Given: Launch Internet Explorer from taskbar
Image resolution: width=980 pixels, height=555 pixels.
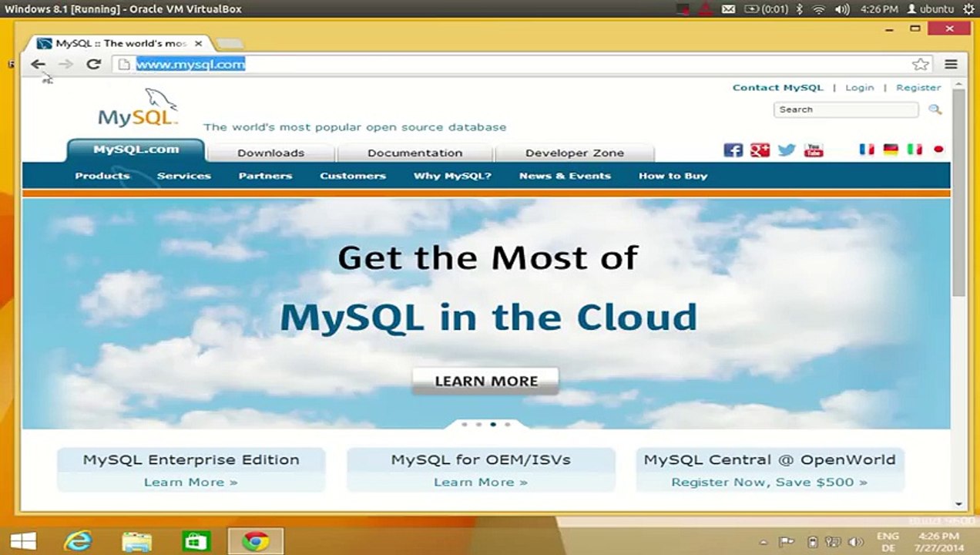Looking at the screenshot, I should pos(78,541).
